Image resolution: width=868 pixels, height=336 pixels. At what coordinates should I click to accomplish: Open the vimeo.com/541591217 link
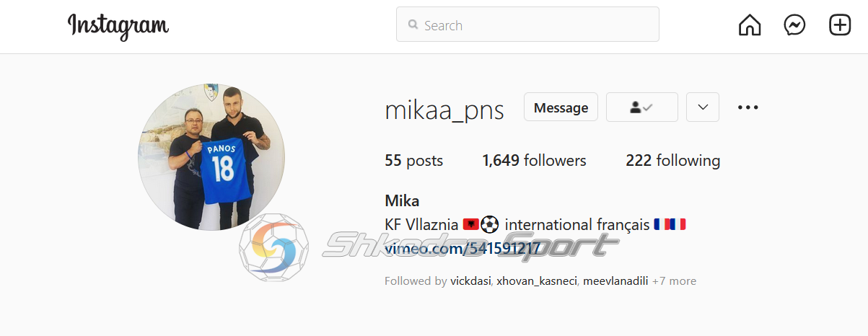[463, 249]
